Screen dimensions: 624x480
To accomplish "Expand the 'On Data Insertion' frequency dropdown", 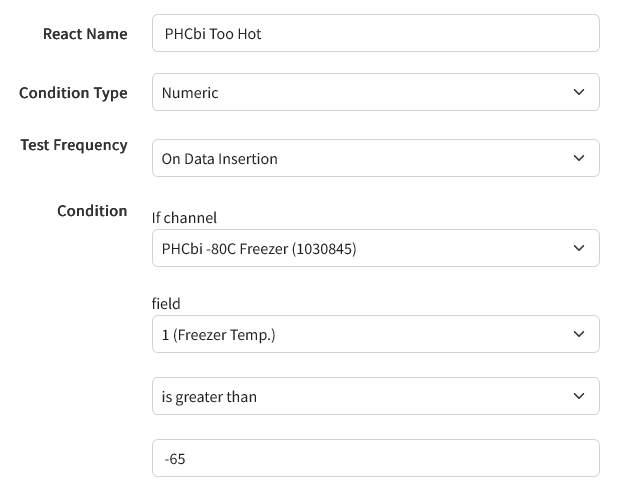I will pyautogui.click(x=375, y=158).
